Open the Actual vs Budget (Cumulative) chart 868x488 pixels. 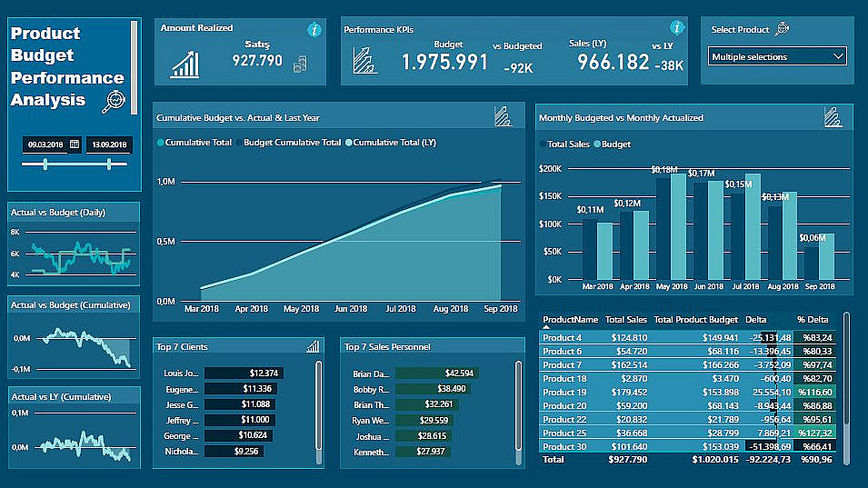click(x=74, y=336)
